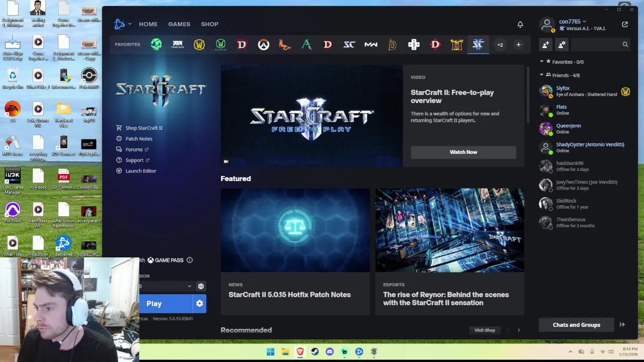
Task: Collapse the social sidebar arrow icon
Action: 622,325
